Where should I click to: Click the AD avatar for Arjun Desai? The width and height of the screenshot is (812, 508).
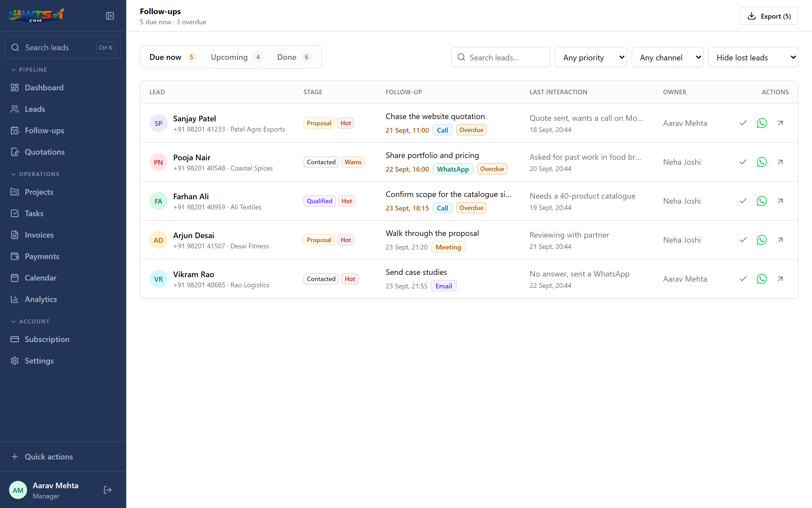pyautogui.click(x=158, y=240)
